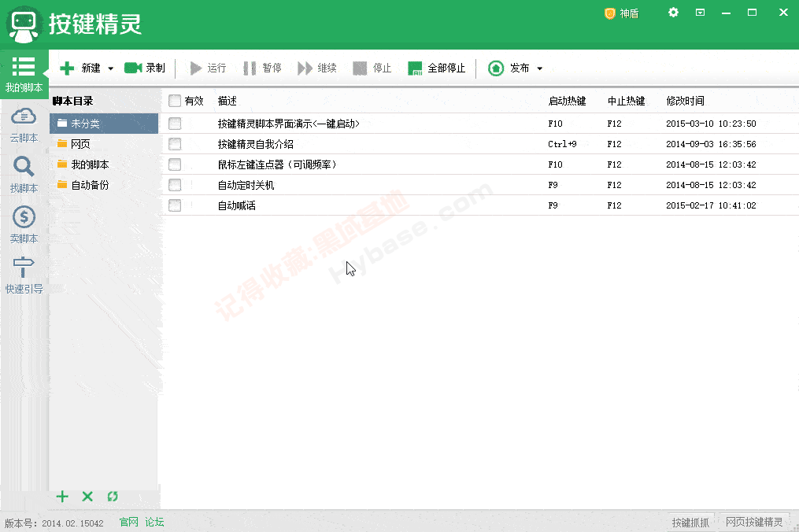
Task: Click the version number 2014.02.15042
Action: (x=72, y=523)
